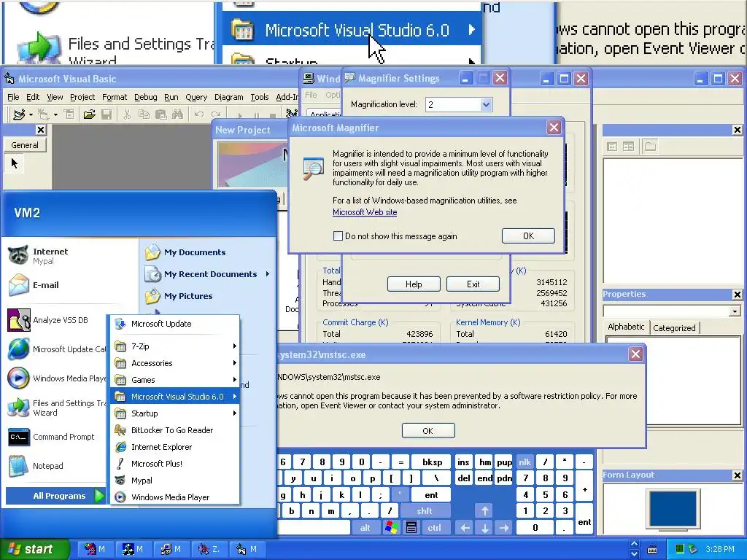This screenshot has height=560, width=747.
Task: Click the Menu Editor toolbar icon
Action: [x=69, y=114]
